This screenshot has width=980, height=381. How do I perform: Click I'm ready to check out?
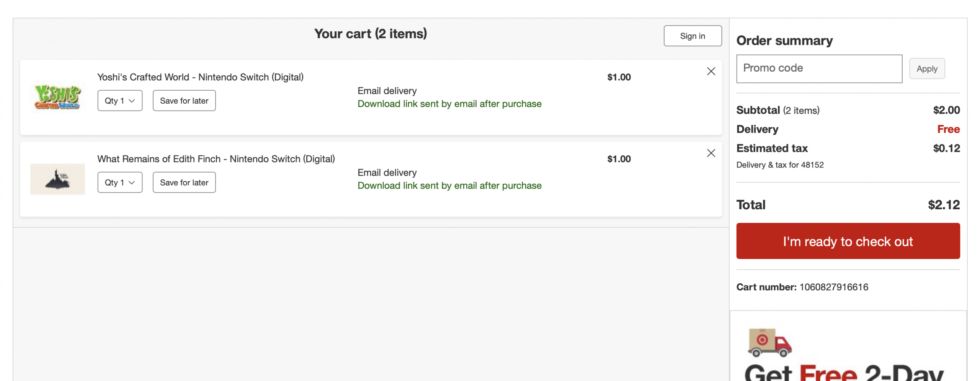click(x=848, y=241)
